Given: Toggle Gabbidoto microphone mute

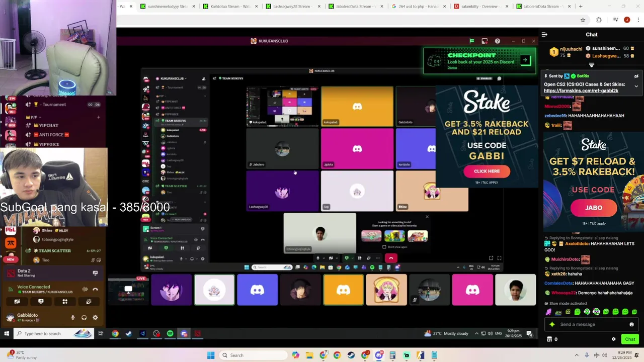Looking at the screenshot, I should coord(72,318).
